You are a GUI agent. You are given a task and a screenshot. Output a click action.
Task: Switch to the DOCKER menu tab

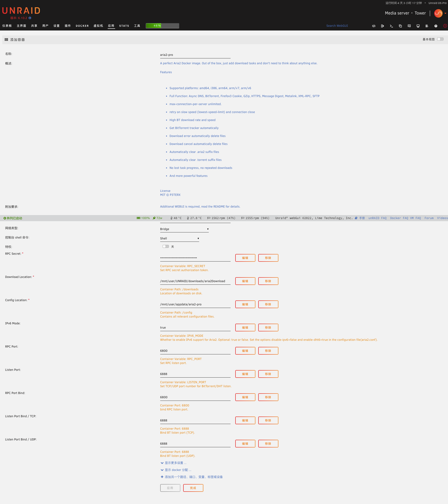click(x=82, y=26)
